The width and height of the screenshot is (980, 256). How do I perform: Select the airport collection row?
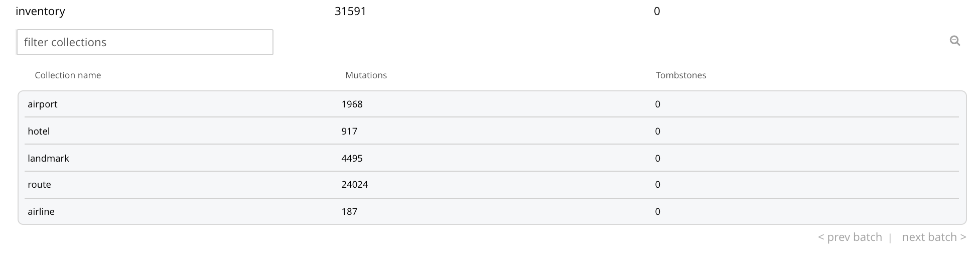[x=43, y=104]
